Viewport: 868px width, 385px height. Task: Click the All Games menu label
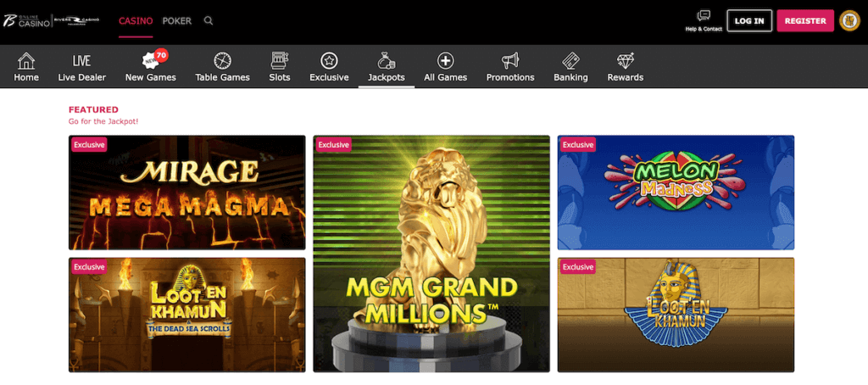click(x=446, y=77)
